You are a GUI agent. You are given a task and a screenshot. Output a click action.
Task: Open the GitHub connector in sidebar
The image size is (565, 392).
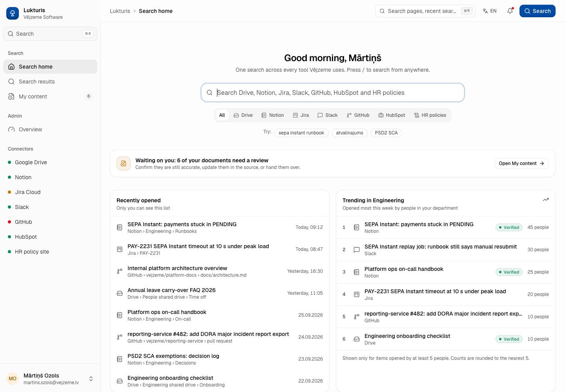(x=50, y=222)
